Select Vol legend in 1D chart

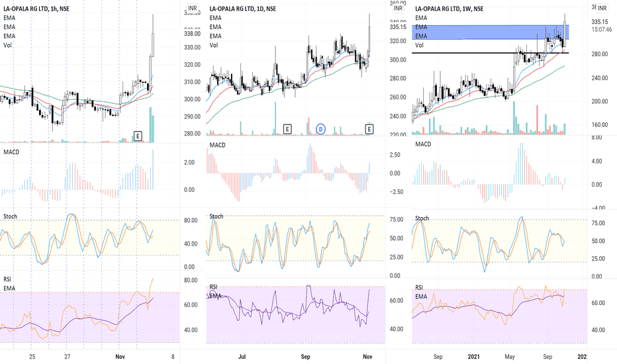[214, 45]
